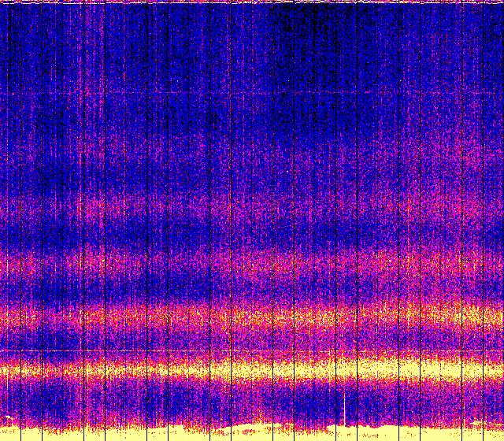Click the top-right corner of the spectrogram
The width and height of the screenshot is (504, 441).
[501, 2]
